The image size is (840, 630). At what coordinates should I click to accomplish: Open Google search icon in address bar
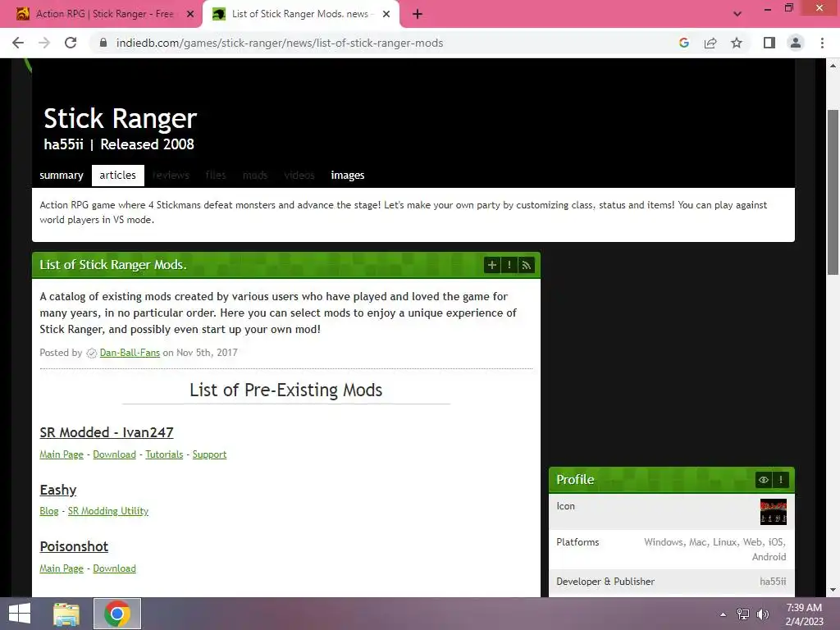(683, 43)
